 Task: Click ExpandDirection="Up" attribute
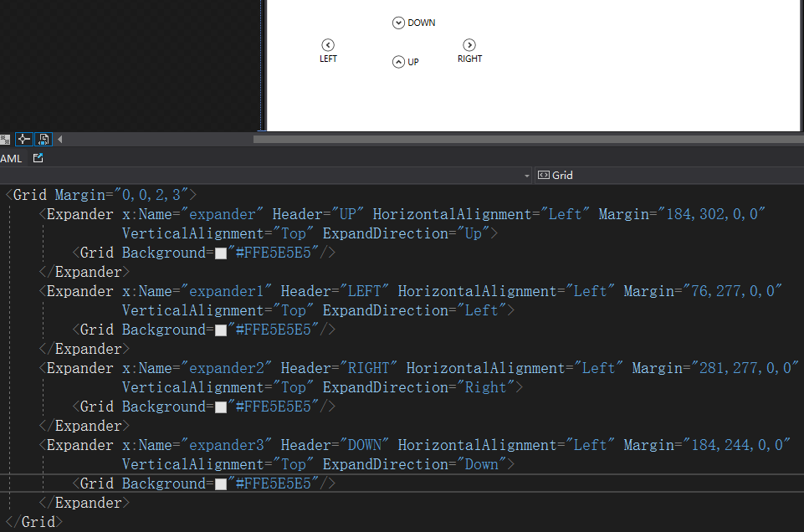[406, 233]
